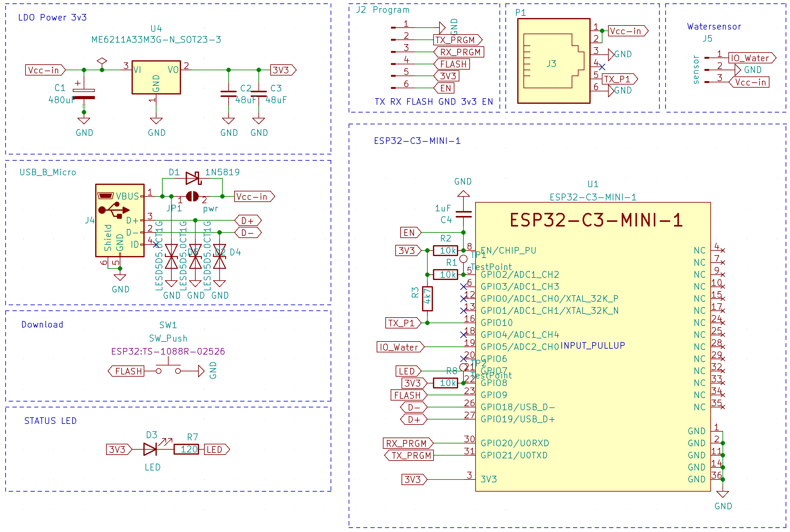
Task: Click the FLASH label on Download switch
Action: point(127,371)
